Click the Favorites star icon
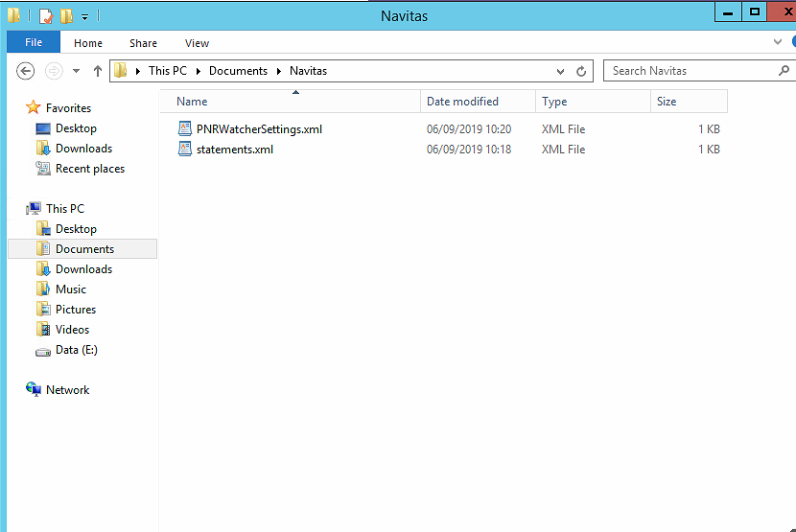 point(33,107)
